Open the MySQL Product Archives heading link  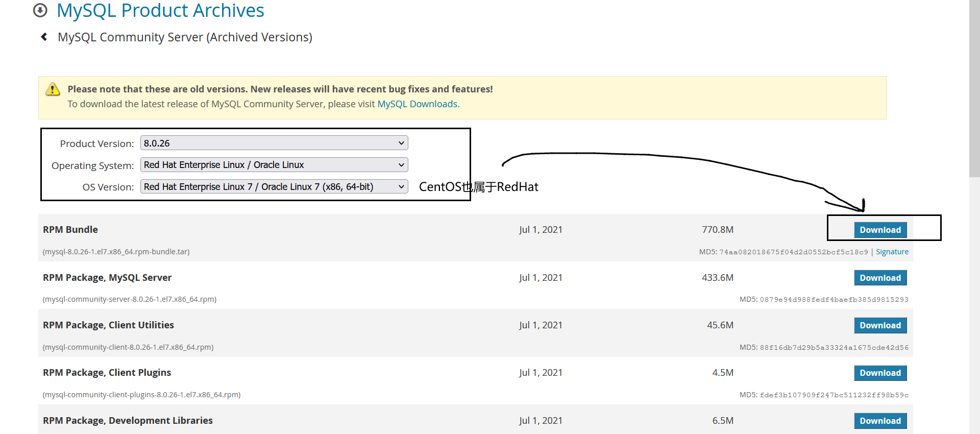coord(160,10)
